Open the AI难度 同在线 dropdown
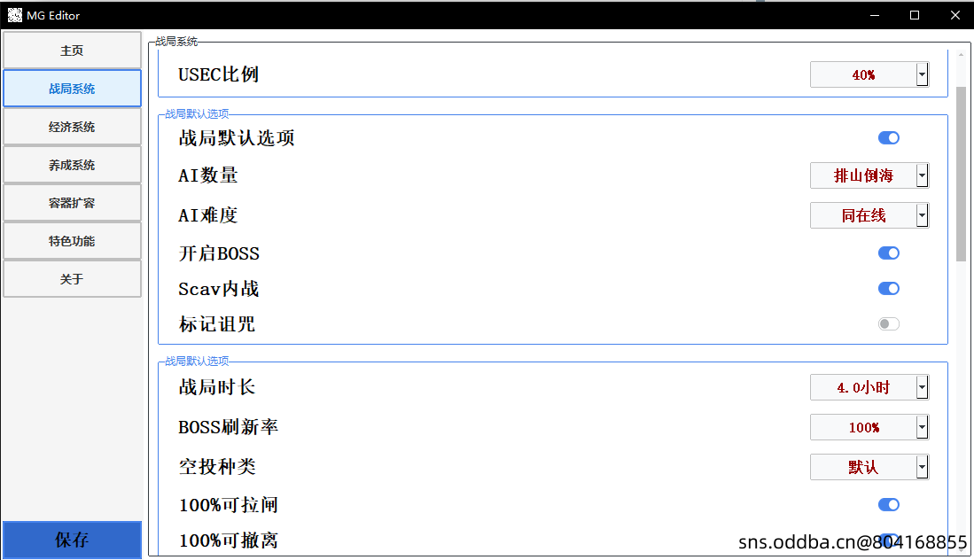 click(869, 215)
